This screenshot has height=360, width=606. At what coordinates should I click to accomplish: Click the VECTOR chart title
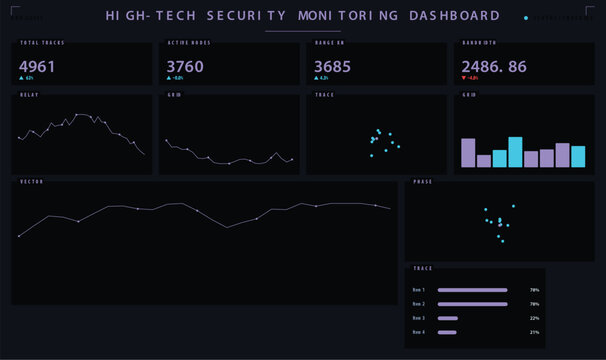click(31, 181)
